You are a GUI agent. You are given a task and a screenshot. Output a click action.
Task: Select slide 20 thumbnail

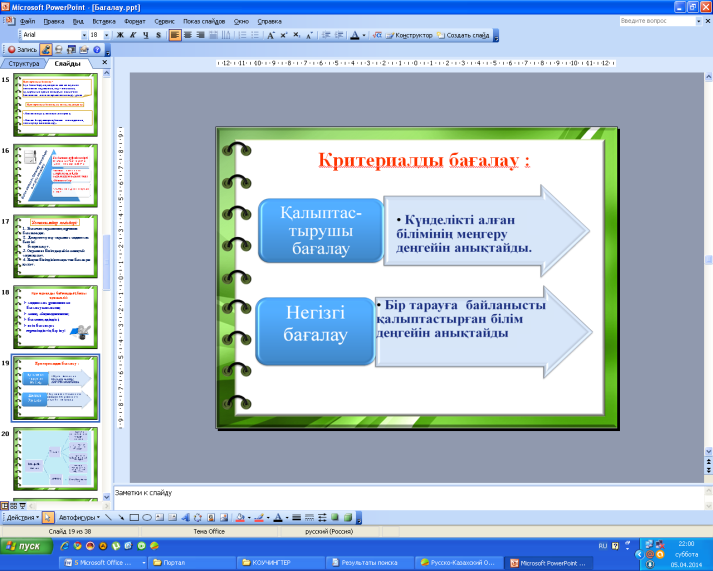55,459
